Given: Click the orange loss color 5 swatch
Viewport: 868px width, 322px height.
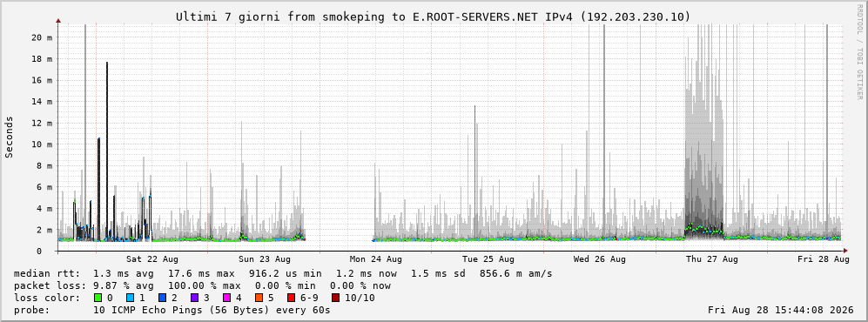Looking at the screenshot, I should click(259, 298).
